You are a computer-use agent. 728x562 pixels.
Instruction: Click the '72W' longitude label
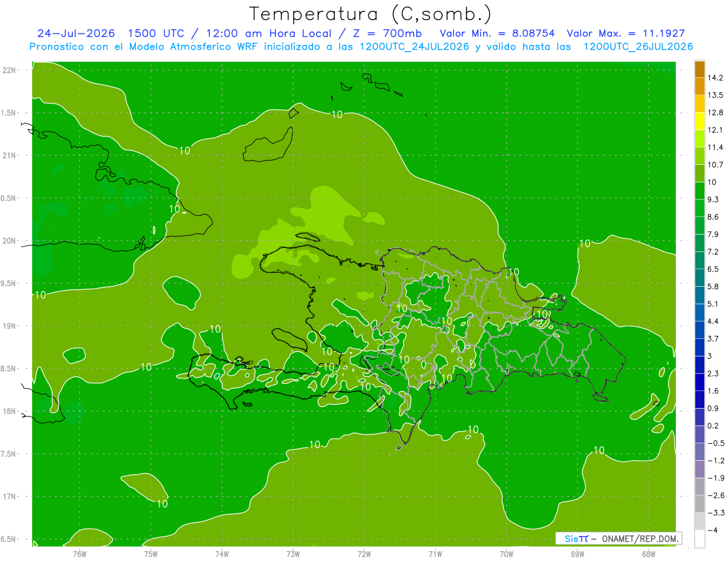coord(364,554)
